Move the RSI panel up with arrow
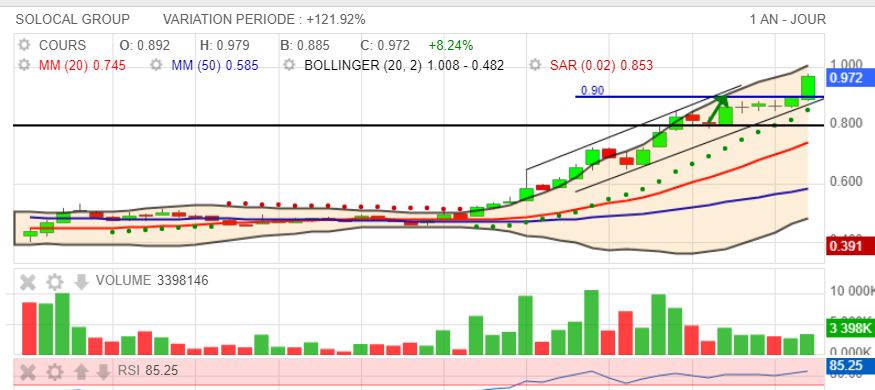Screen dimensions: 875x390 [x=81, y=371]
